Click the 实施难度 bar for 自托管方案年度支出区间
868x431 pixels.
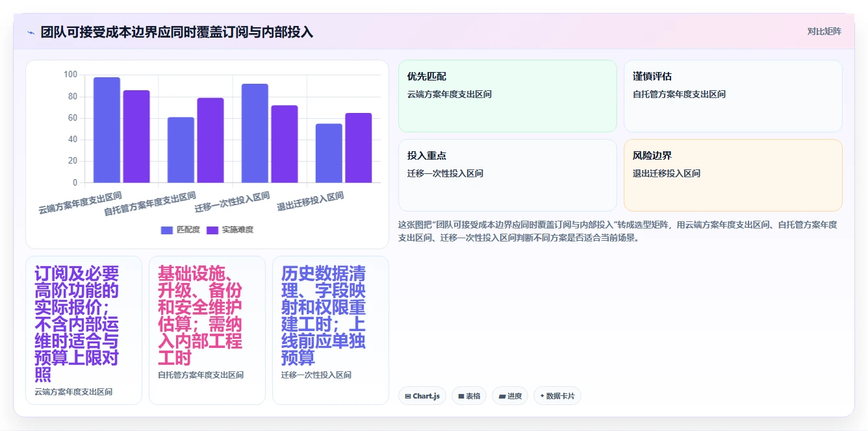click(x=211, y=140)
